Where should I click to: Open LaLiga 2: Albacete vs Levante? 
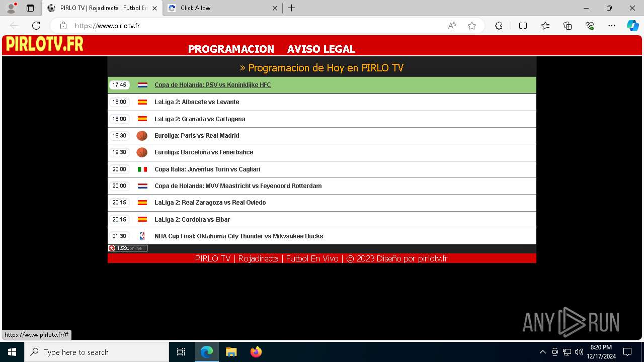tap(197, 102)
